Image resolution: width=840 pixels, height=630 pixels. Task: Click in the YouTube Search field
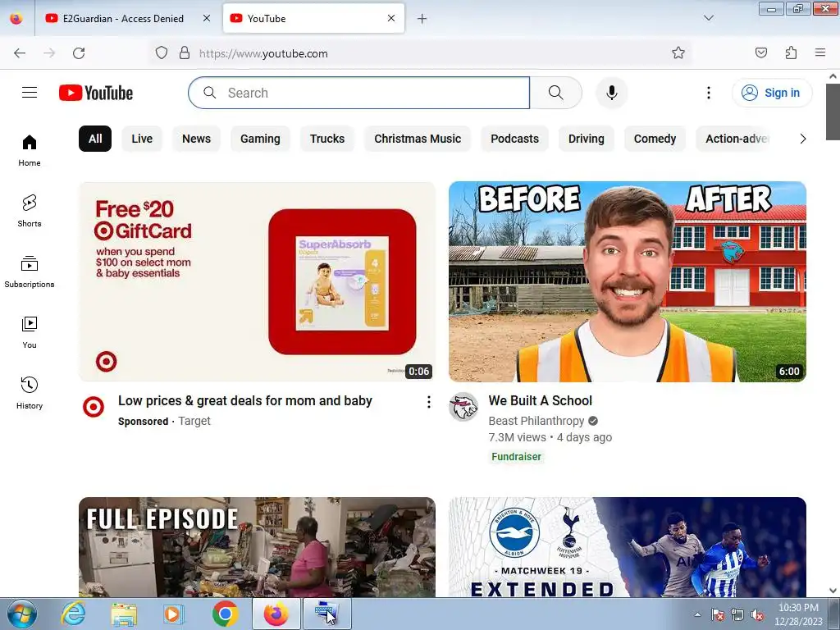coord(359,93)
